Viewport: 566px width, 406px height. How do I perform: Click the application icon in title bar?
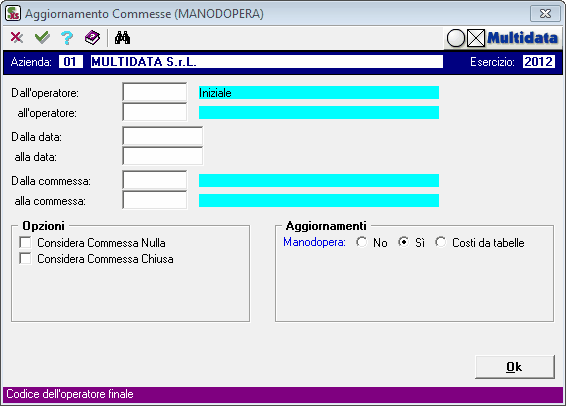pyautogui.click(x=13, y=14)
